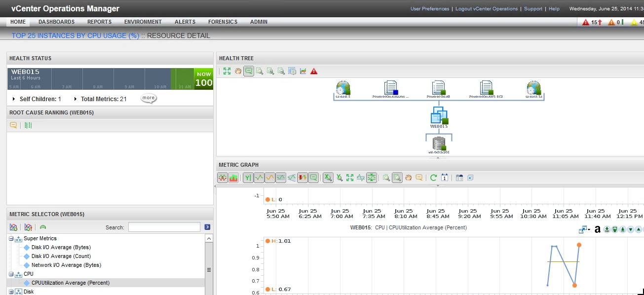Toggle the tooltip button in Health Tree toolbar
The image size is (644, 295).
coord(249,71)
